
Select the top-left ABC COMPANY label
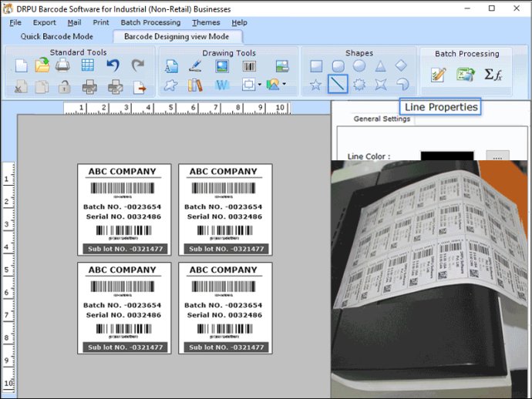(124, 210)
